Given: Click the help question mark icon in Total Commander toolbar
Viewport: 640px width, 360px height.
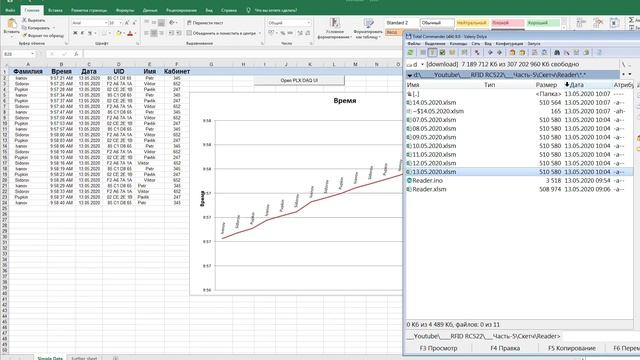Looking at the screenshot, I should 599,52.
